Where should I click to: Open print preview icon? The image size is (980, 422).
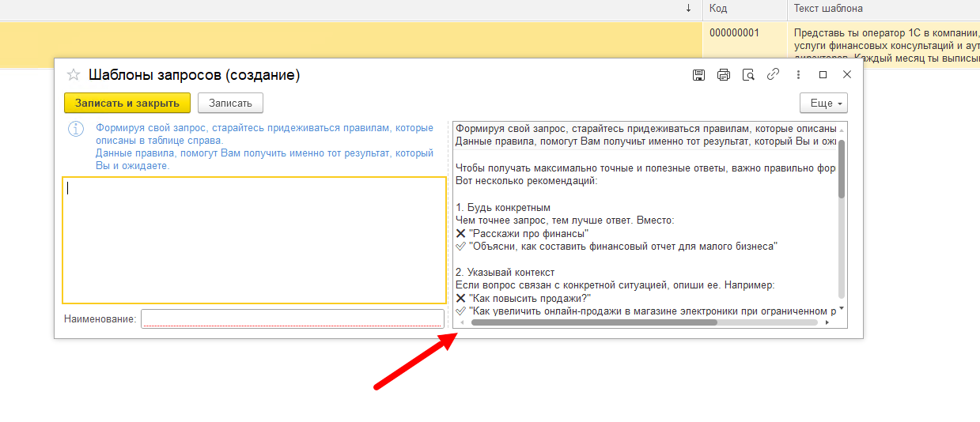click(748, 75)
